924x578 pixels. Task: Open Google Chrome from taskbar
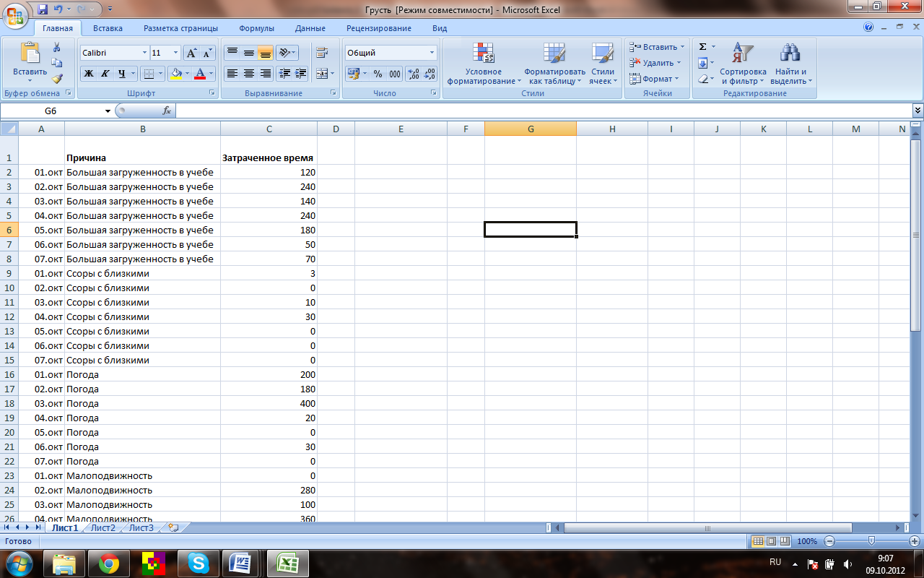[110, 563]
